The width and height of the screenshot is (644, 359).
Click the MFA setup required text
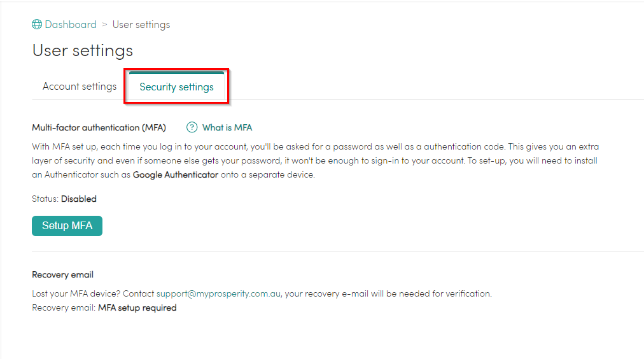[x=137, y=308]
